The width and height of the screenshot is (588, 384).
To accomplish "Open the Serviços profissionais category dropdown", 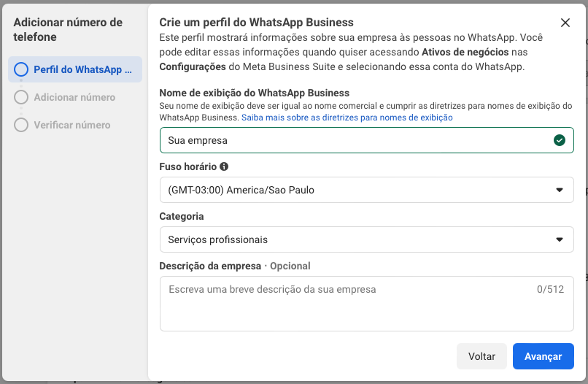I will click(366, 239).
